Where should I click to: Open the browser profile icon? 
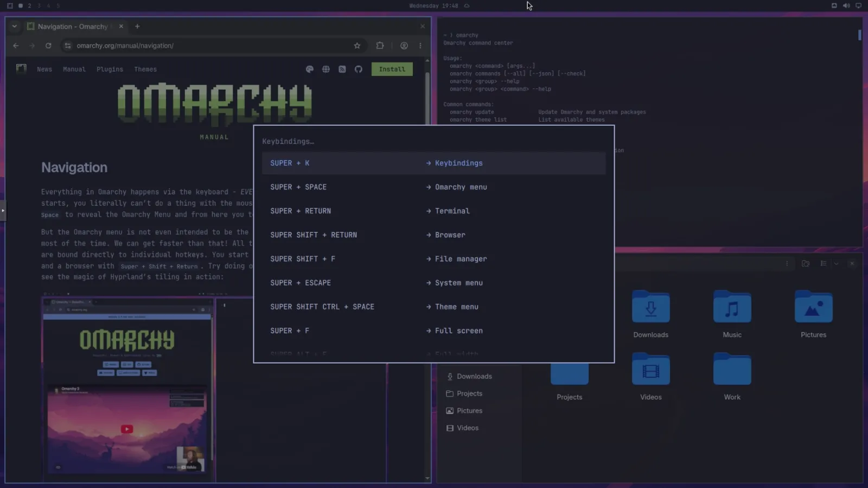tap(404, 46)
